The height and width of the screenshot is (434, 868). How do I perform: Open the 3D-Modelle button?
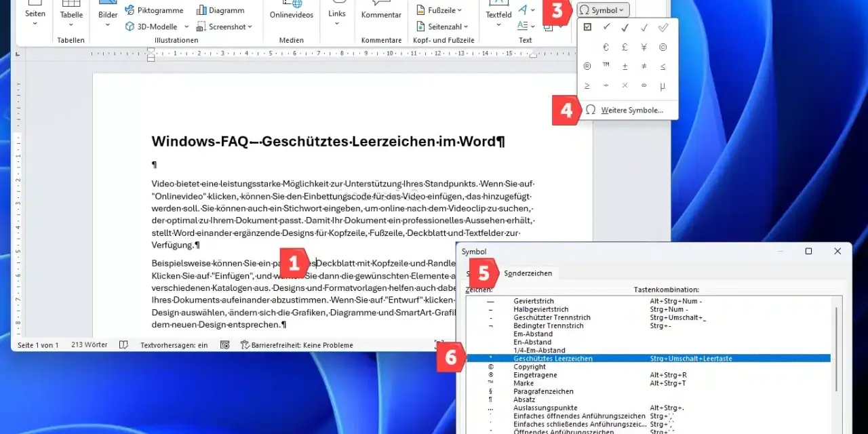point(150,26)
